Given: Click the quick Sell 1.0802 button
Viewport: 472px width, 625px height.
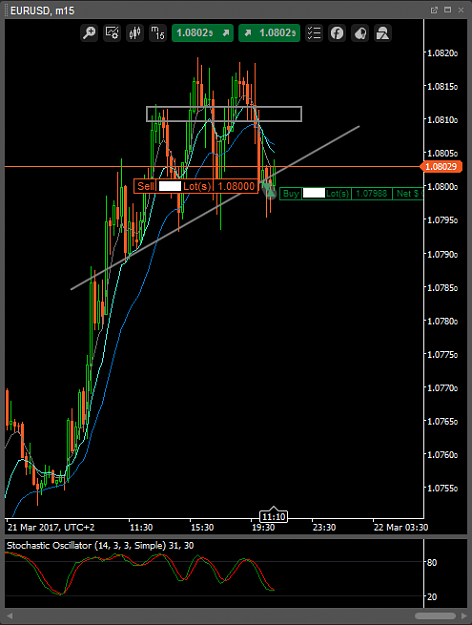Looking at the screenshot, I should click(x=203, y=33).
